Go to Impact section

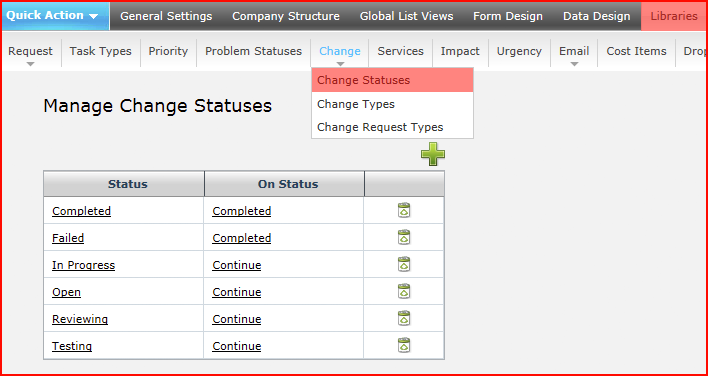(460, 51)
